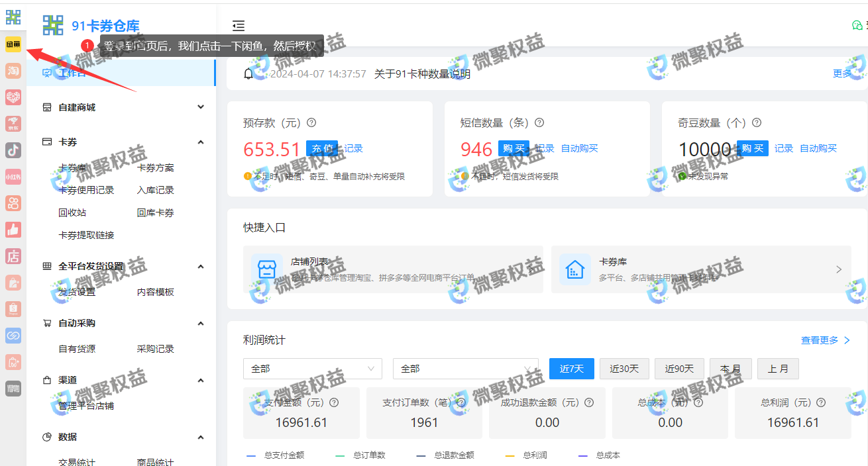This screenshot has width=868, height=466.
Task: Open the grey 得物 platform icon
Action: [x=13, y=389]
